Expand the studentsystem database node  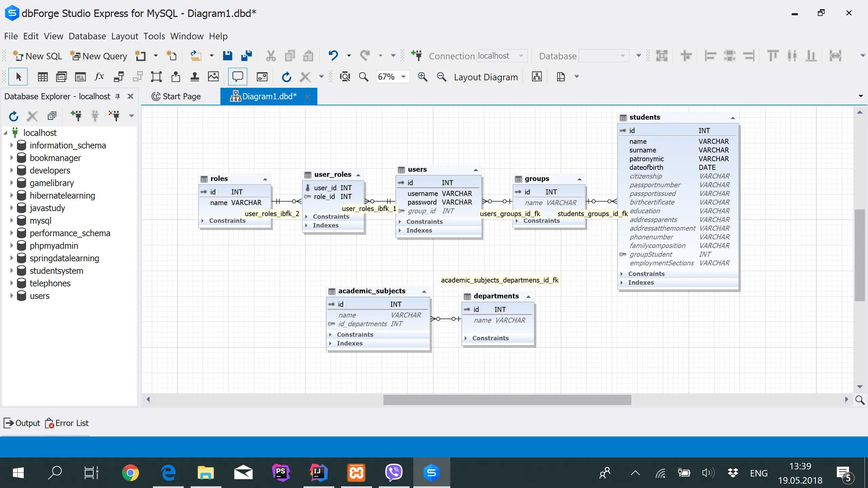point(12,271)
